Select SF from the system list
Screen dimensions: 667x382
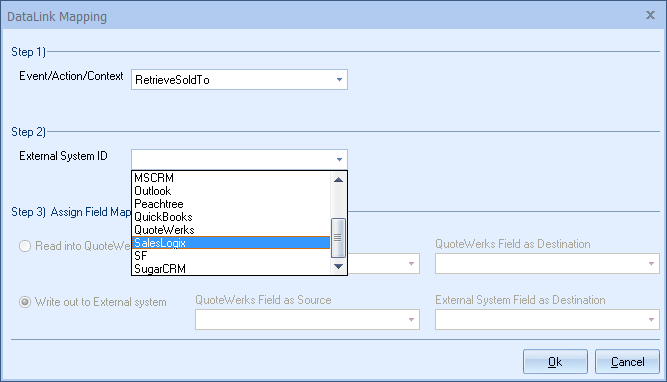pos(231,256)
